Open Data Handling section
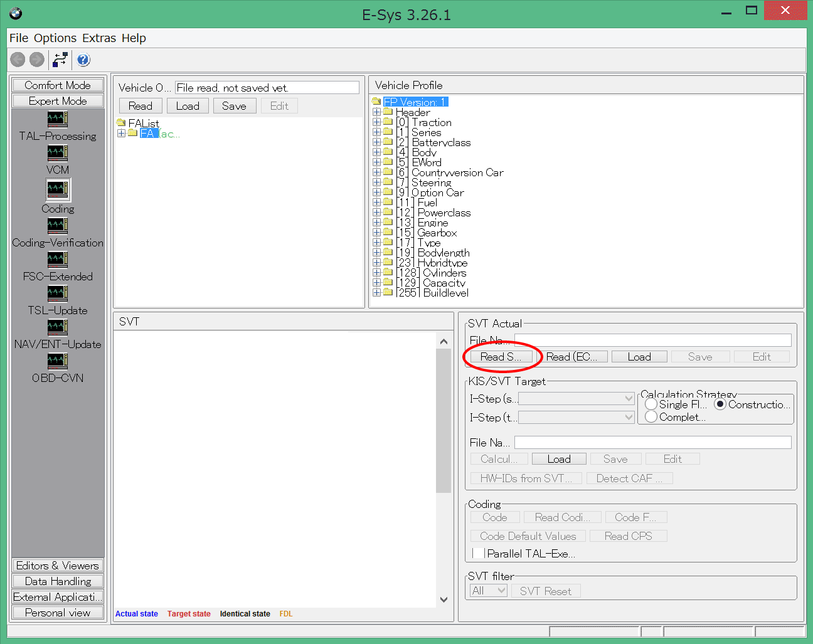This screenshot has width=813, height=644. [58, 581]
